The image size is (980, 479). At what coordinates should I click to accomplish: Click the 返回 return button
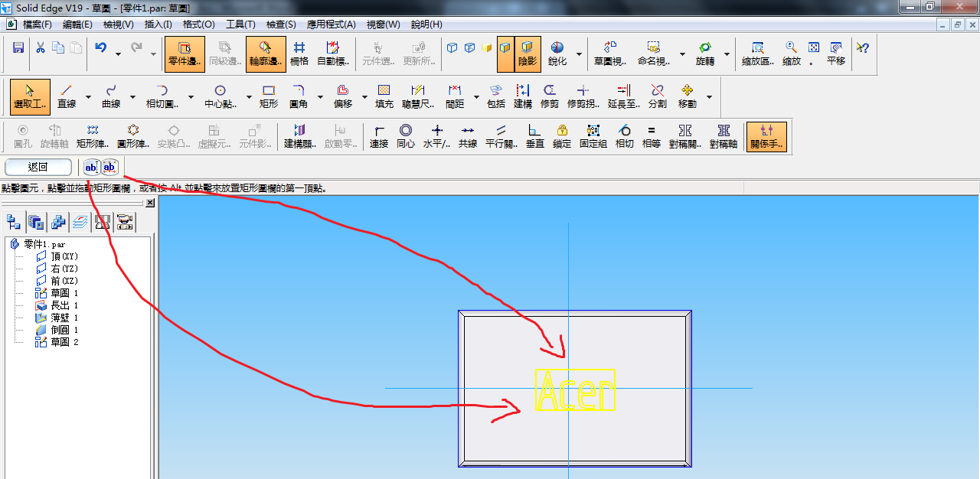point(38,167)
